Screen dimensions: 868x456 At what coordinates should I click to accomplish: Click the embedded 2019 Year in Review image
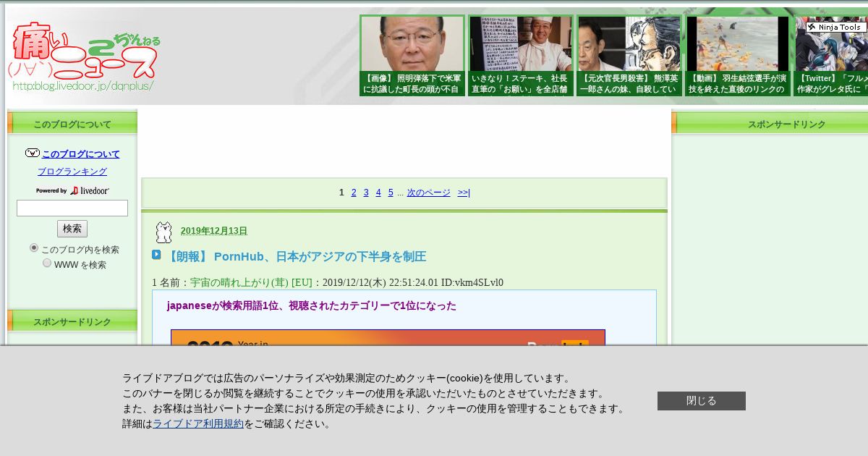[388, 338]
